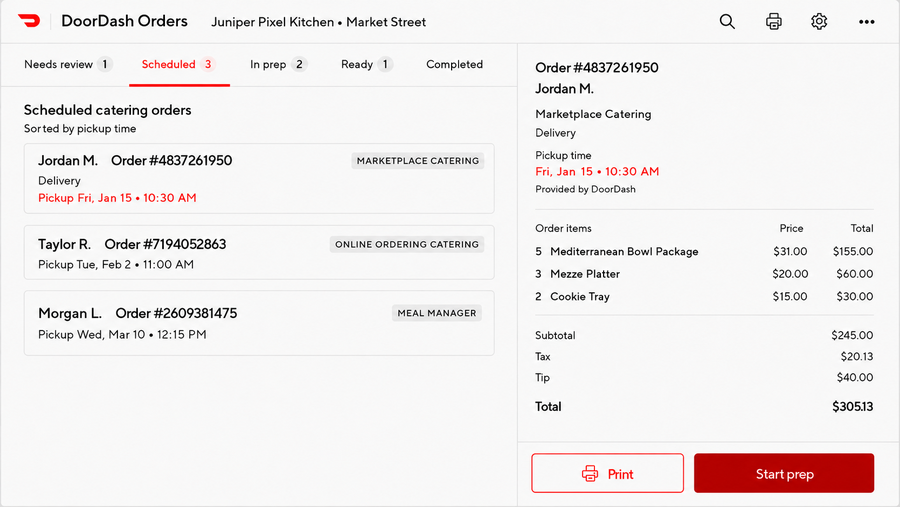
Task: Click 'Marketplace Catering' in details panel
Action: (593, 114)
